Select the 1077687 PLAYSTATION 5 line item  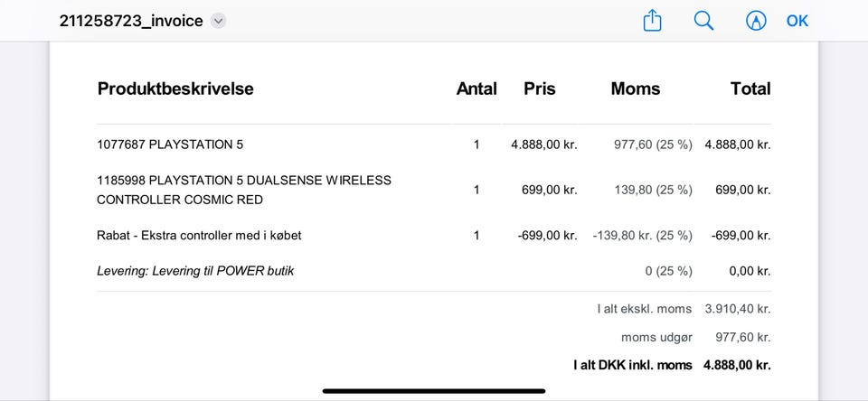[170, 145]
